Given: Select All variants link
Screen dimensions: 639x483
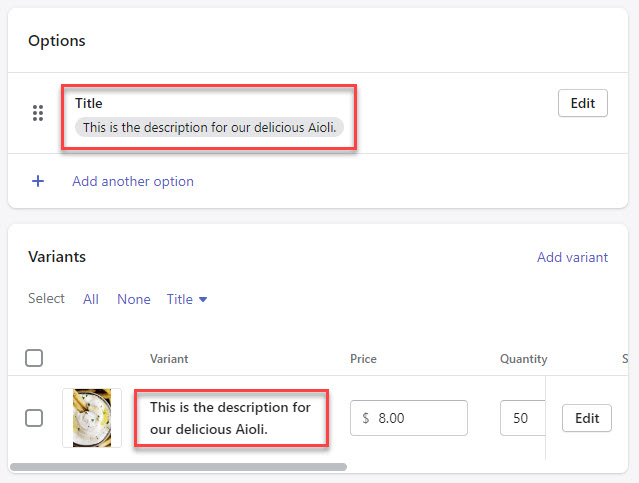Looking at the screenshot, I should click(x=91, y=299).
